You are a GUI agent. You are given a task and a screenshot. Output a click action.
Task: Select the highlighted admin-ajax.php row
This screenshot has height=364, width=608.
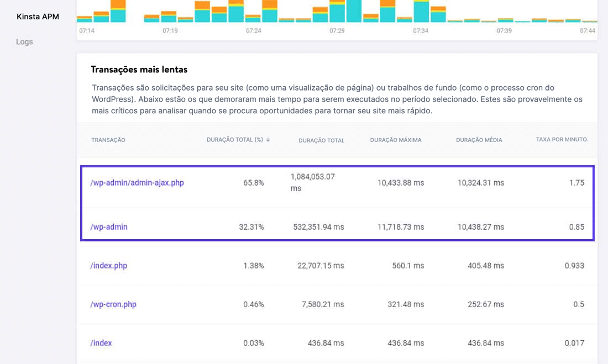(337, 183)
